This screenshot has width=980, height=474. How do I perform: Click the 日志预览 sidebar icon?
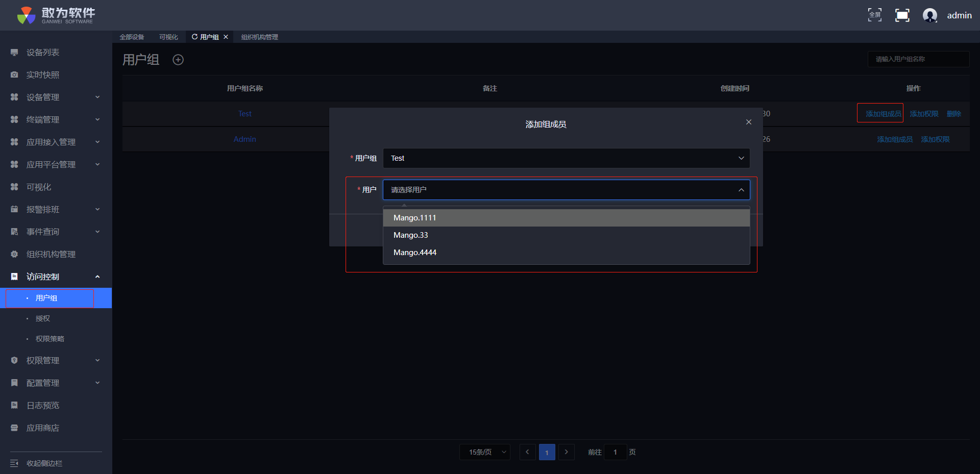point(14,406)
